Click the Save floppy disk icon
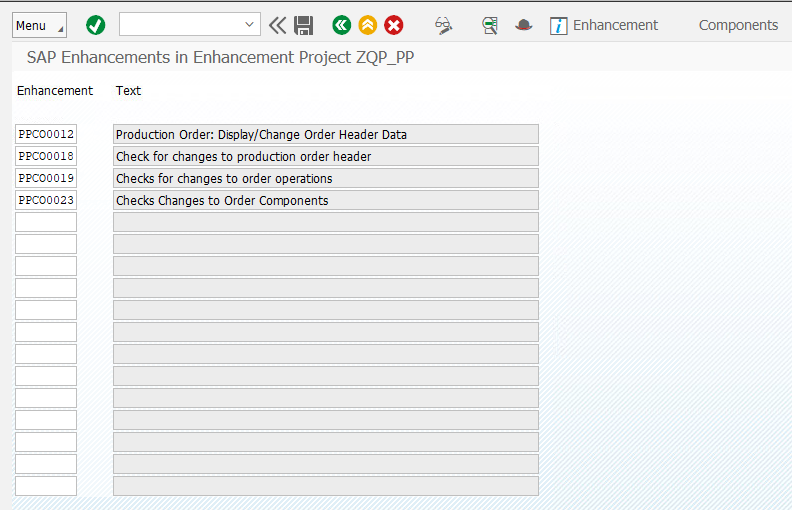792x510 pixels. [x=304, y=25]
